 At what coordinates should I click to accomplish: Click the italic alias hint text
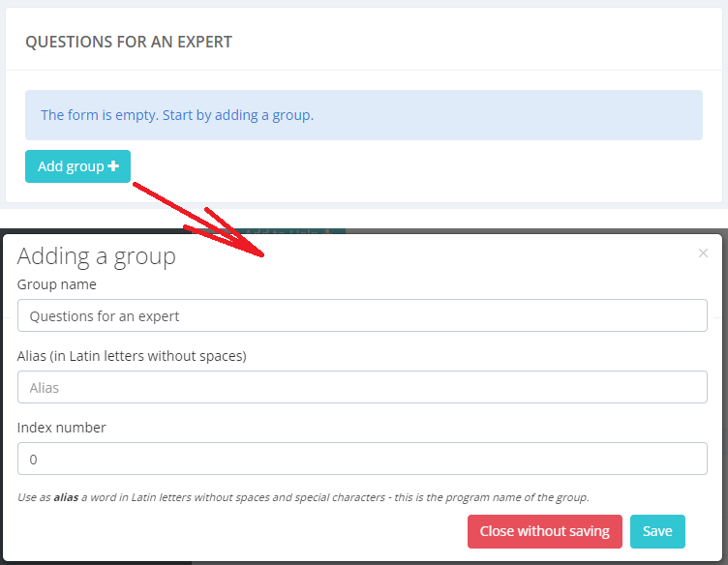(303, 497)
